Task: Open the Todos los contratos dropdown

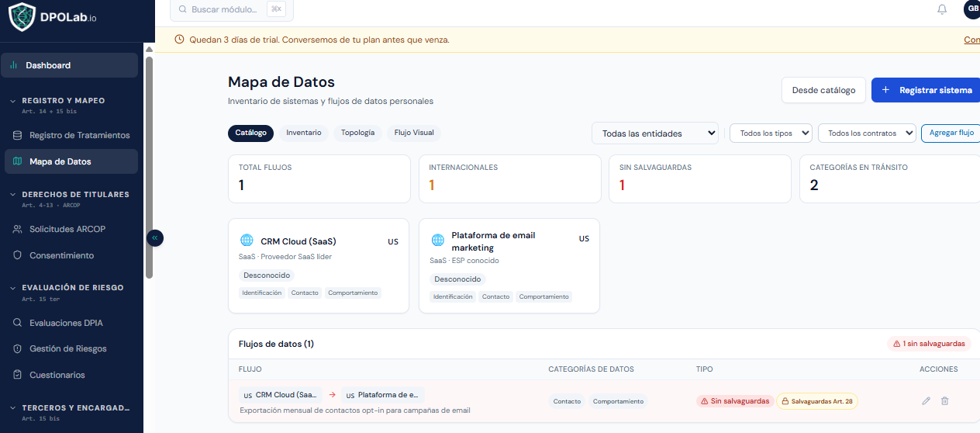Action: 867,133
